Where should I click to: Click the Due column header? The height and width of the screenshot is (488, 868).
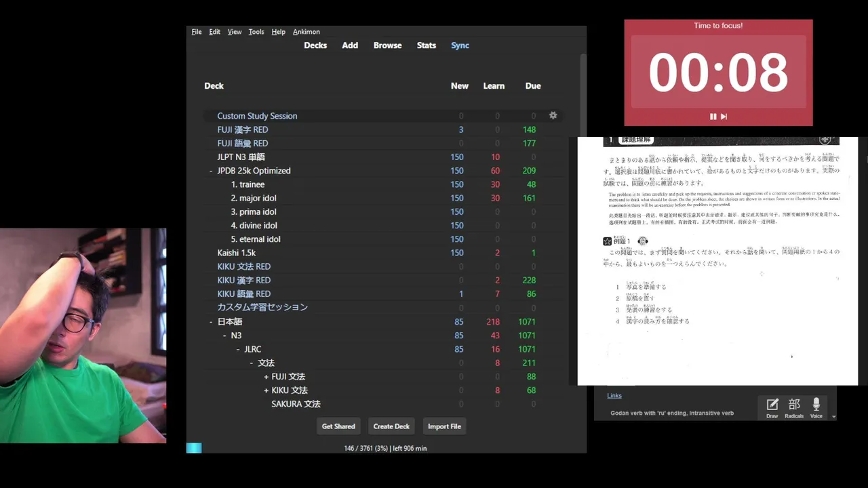(533, 86)
